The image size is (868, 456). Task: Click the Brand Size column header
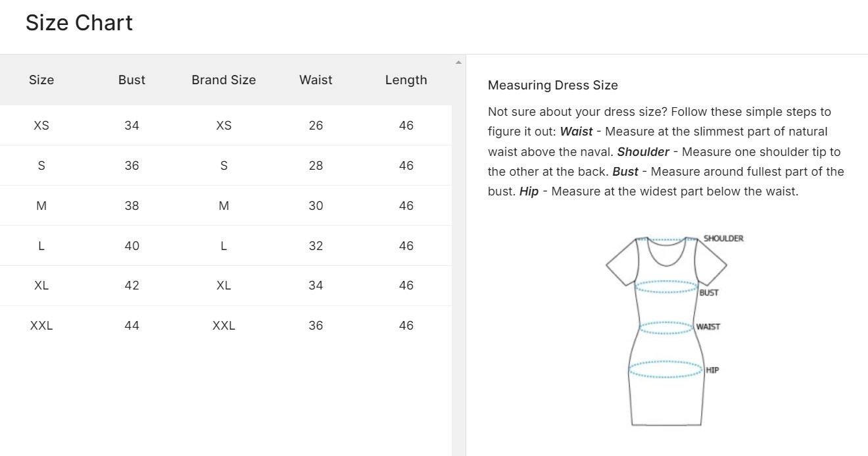[224, 80]
